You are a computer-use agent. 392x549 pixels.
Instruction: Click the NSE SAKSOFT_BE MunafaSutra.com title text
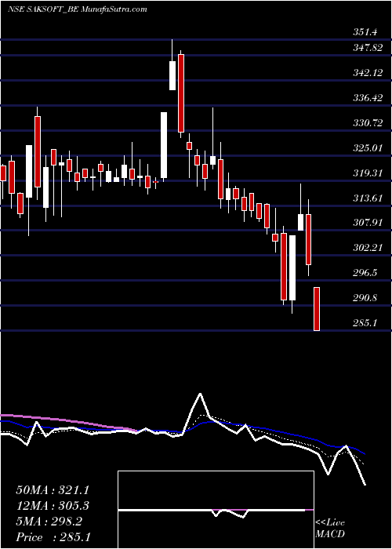tap(78, 9)
